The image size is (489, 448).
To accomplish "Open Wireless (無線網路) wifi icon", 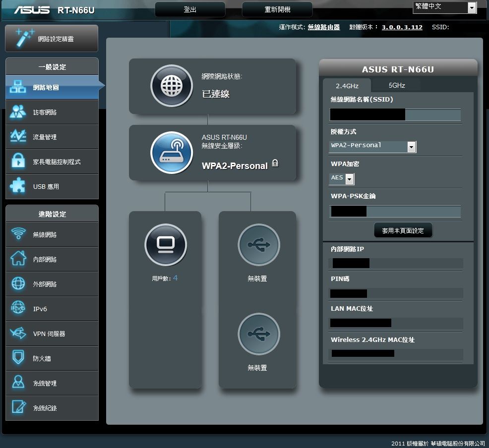I will pos(18,233).
